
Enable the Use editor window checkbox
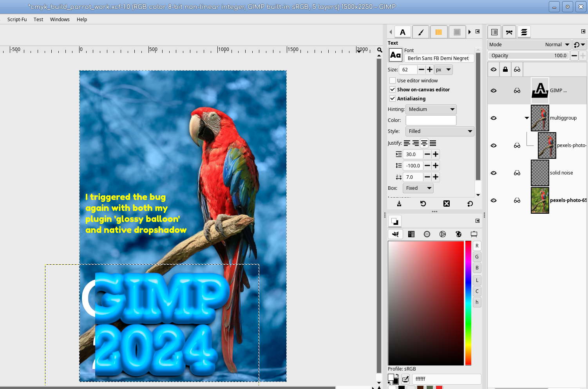pyautogui.click(x=393, y=80)
